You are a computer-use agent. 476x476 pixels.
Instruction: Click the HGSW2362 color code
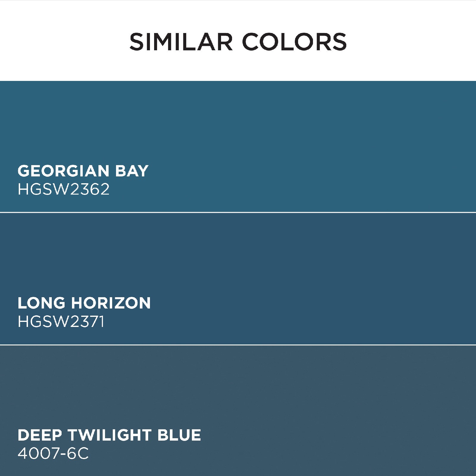[x=64, y=189]
